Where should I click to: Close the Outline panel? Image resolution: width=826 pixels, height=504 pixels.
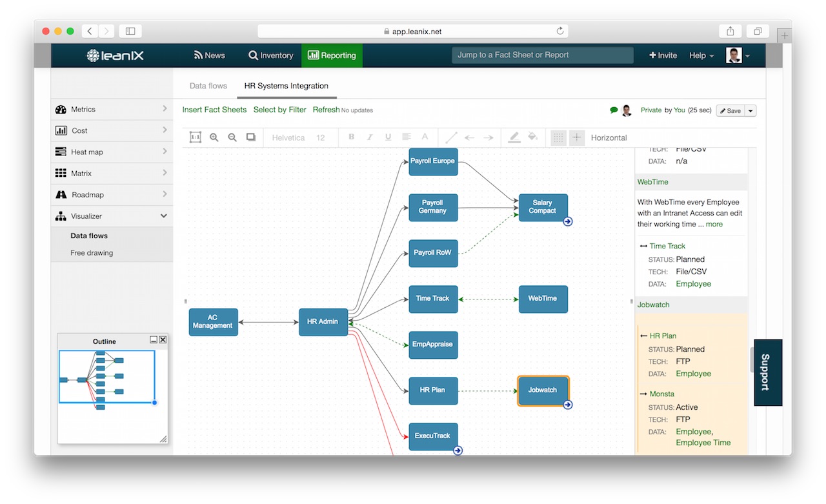(163, 339)
